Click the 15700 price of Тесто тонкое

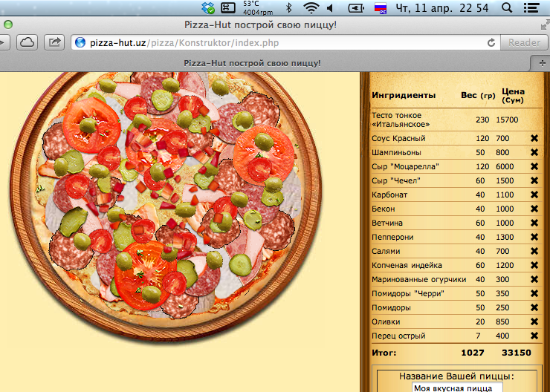coord(507,120)
